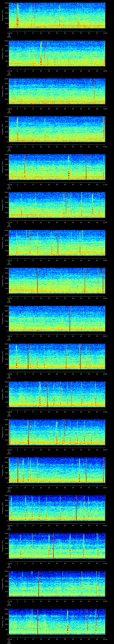This screenshot has height=644, width=114.
Task: Click the "600" frequency tick of the 1:22:00 panel
Action: [x=7, y=241]
